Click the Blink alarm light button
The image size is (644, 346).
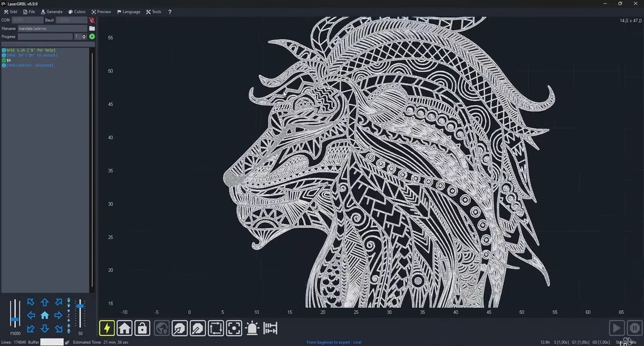click(252, 327)
